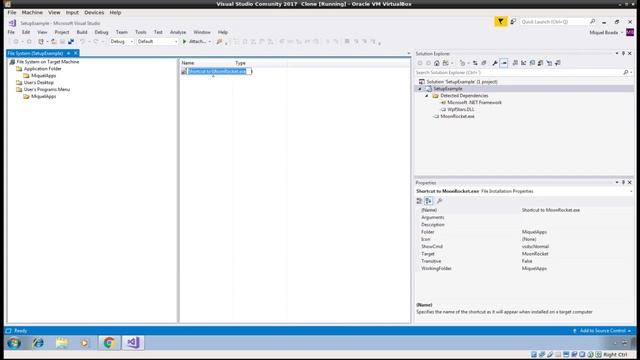Screen dimensions: 640x360
Task: Click the Name column header
Action: click(x=188, y=63)
